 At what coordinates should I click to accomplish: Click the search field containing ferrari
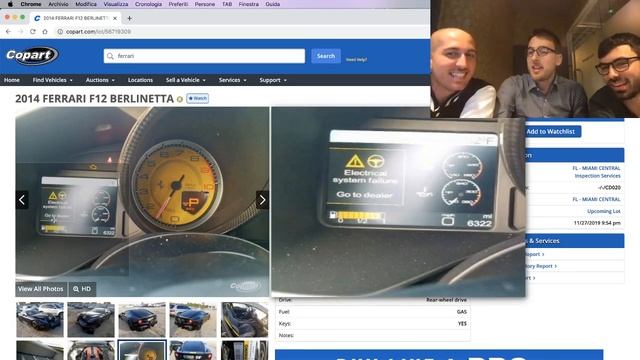(204, 56)
